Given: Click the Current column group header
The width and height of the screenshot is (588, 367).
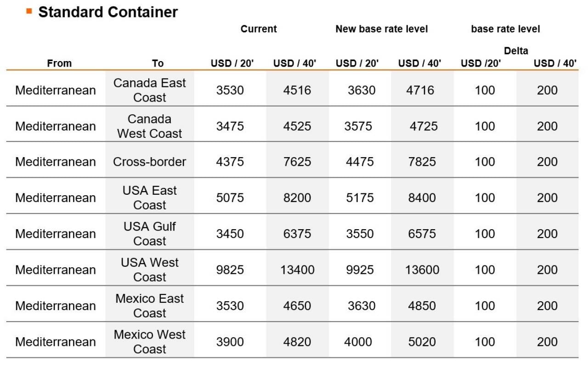Looking at the screenshot, I should coord(259,29).
